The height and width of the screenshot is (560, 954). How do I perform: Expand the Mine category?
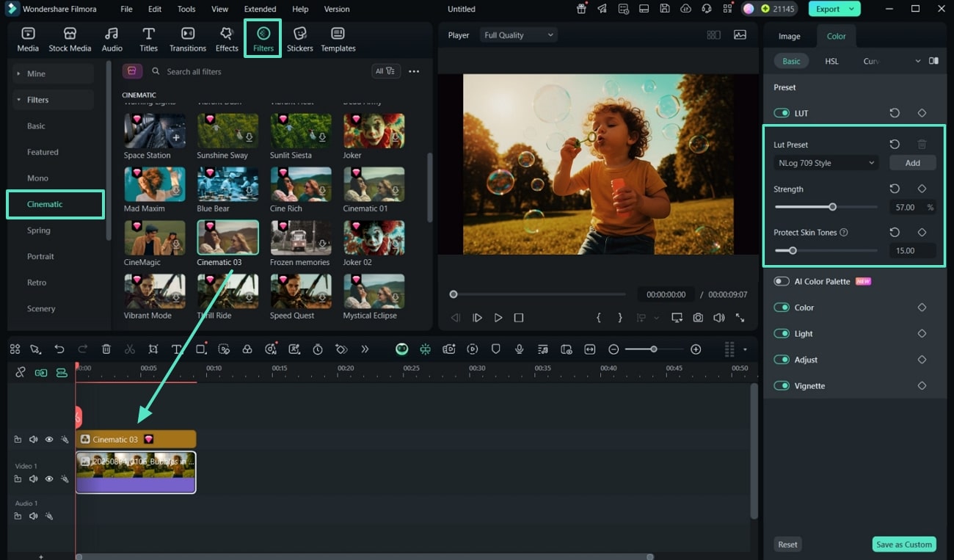point(18,73)
